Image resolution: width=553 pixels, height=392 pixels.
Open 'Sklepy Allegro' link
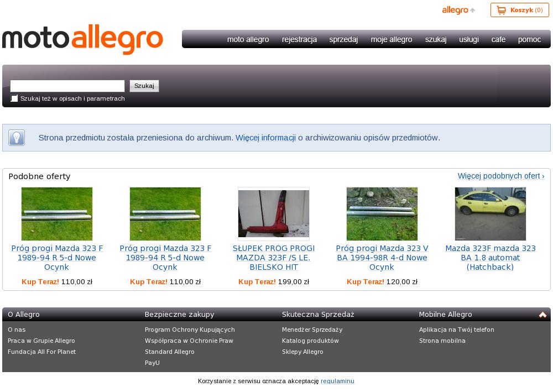(x=302, y=352)
